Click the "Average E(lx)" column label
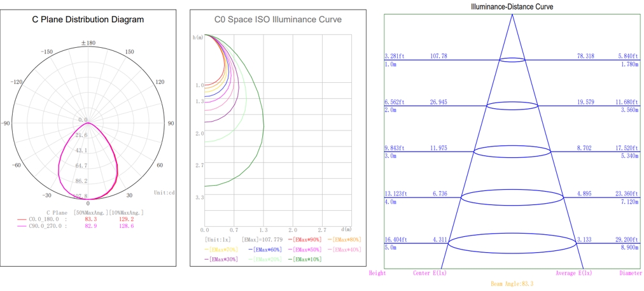Image resolution: width=644 pixels, height=291 pixels. pyautogui.click(x=574, y=273)
